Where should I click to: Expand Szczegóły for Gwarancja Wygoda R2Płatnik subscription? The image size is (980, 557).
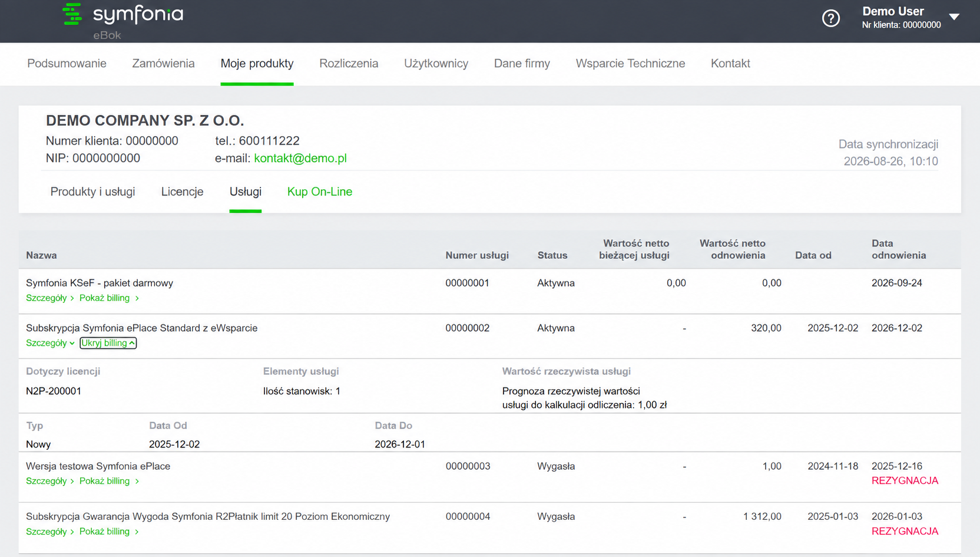tap(50, 532)
